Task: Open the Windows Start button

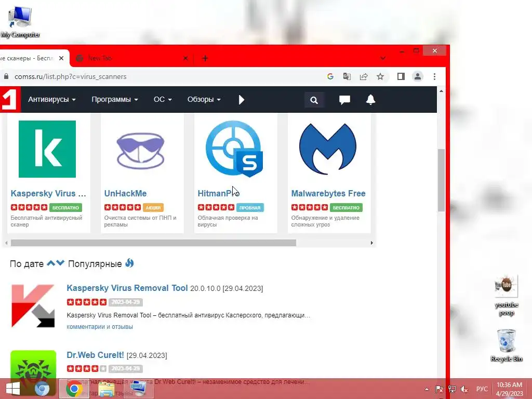Action: point(13,389)
